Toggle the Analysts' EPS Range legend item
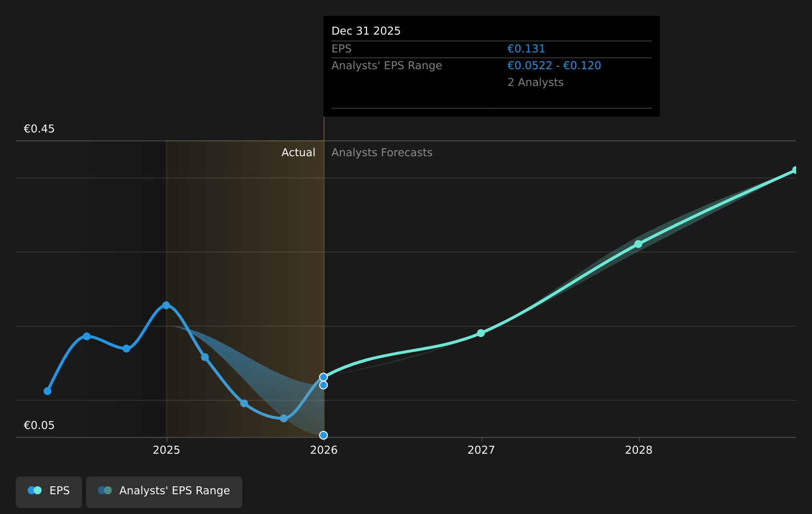This screenshot has width=812, height=514. pyautogui.click(x=164, y=492)
